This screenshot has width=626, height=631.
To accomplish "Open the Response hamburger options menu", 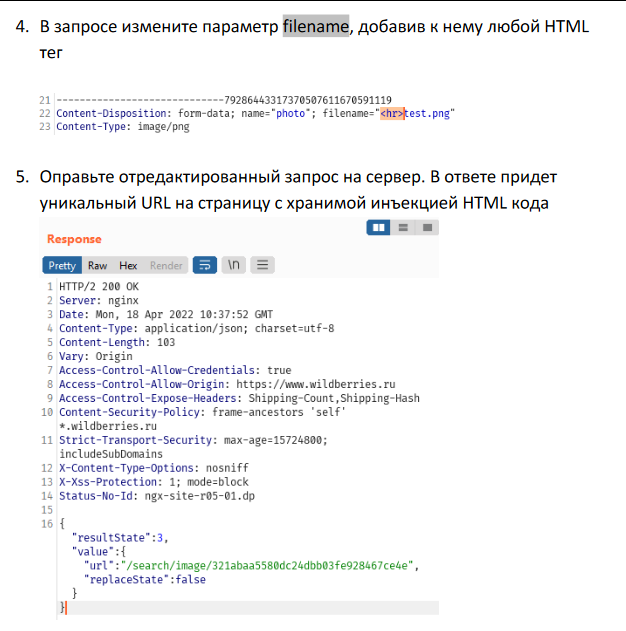I will (x=262, y=265).
